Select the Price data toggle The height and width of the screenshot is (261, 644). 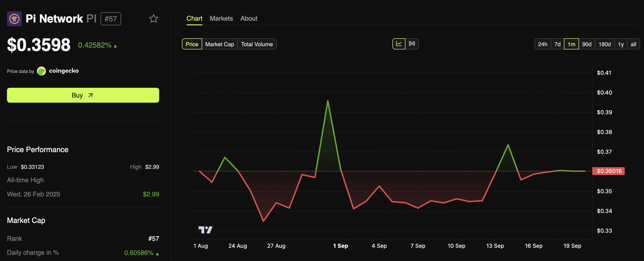(192, 44)
